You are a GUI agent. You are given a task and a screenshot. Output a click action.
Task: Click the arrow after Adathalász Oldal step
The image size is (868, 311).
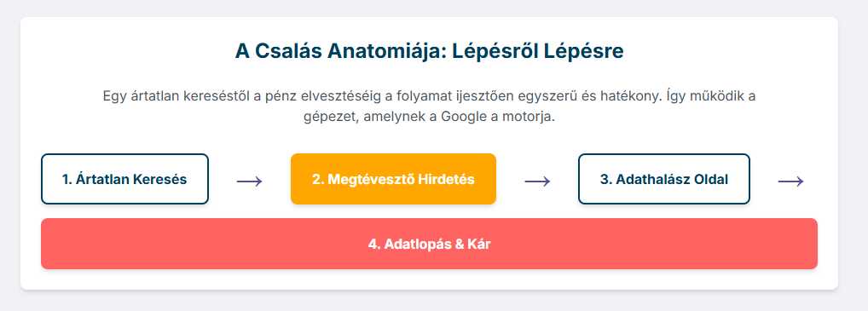791,181
